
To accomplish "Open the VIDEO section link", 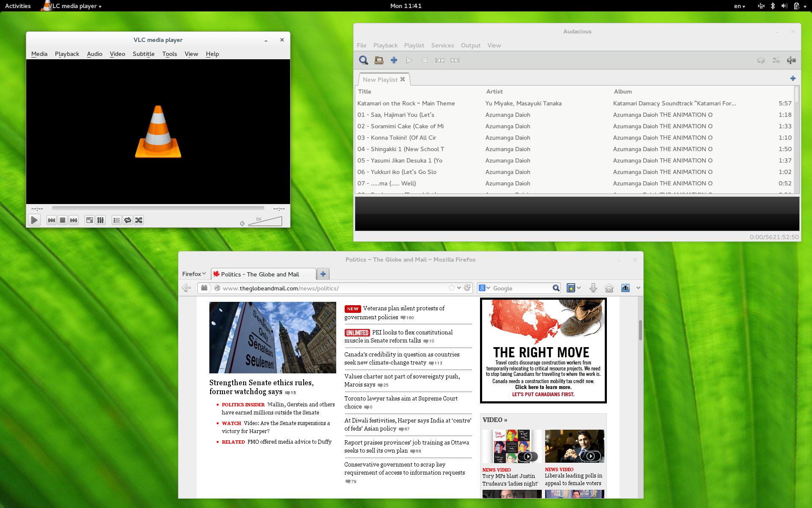I will (495, 420).
